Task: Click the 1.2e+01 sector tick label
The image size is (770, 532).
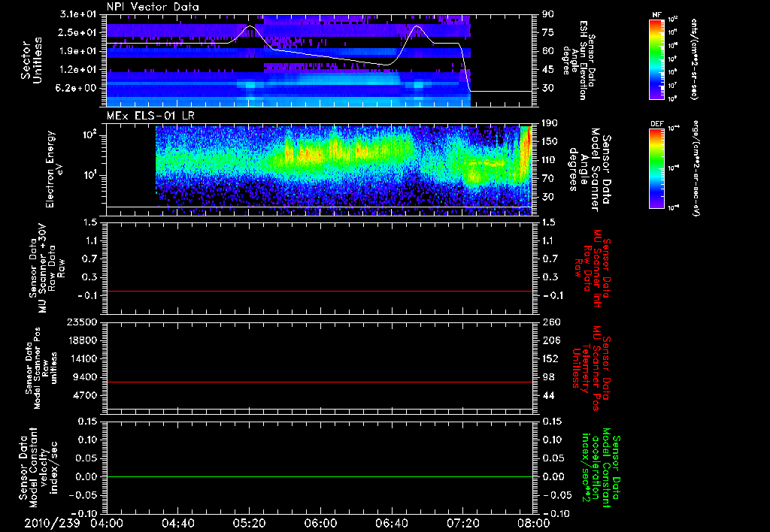Action: click(x=78, y=70)
